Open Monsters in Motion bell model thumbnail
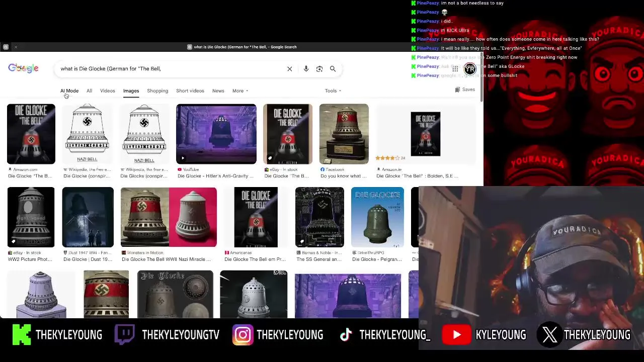Screen dimensions: 644x362 [x=169, y=217]
